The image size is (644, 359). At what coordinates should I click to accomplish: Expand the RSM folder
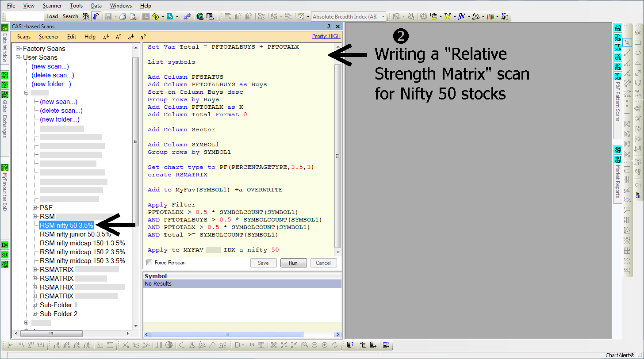35,216
